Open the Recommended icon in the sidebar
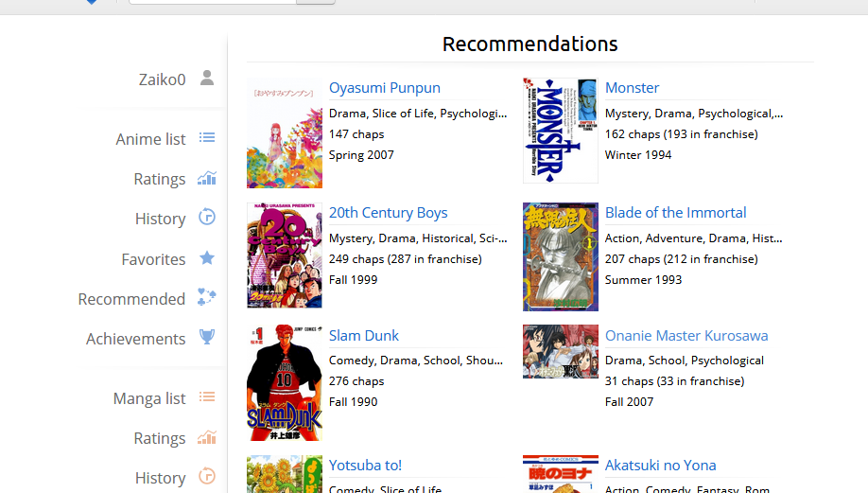Image resolution: width=868 pixels, height=493 pixels. 207,297
